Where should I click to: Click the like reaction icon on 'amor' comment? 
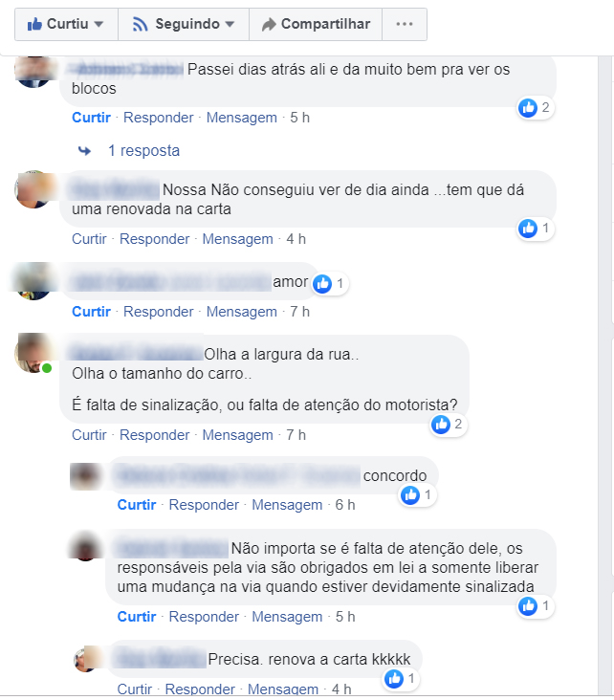(x=322, y=283)
